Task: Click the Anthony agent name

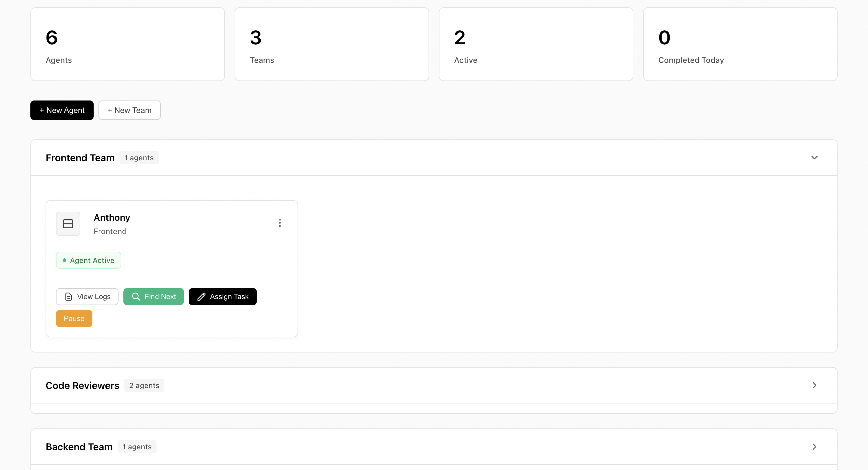Action: [x=112, y=217]
